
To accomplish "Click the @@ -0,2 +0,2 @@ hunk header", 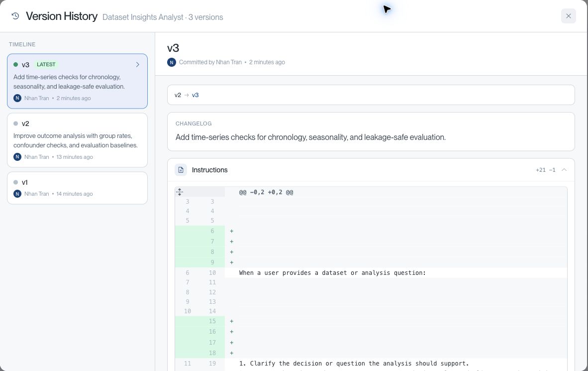I will point(266,192).
